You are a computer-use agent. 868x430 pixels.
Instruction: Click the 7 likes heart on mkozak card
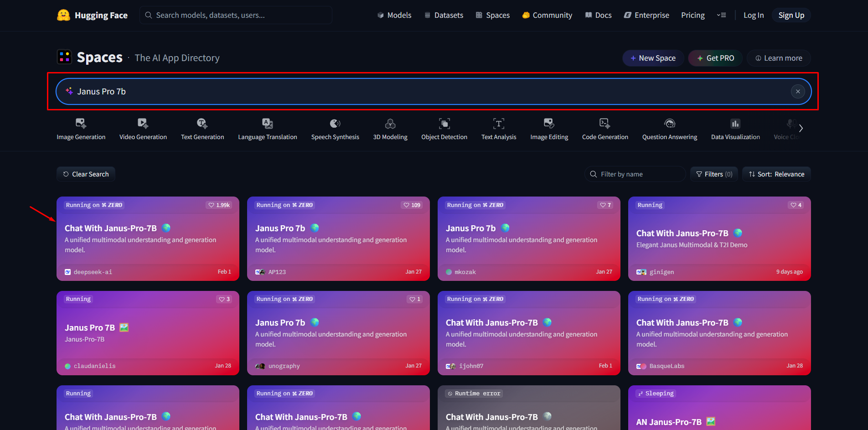(603, 205)
